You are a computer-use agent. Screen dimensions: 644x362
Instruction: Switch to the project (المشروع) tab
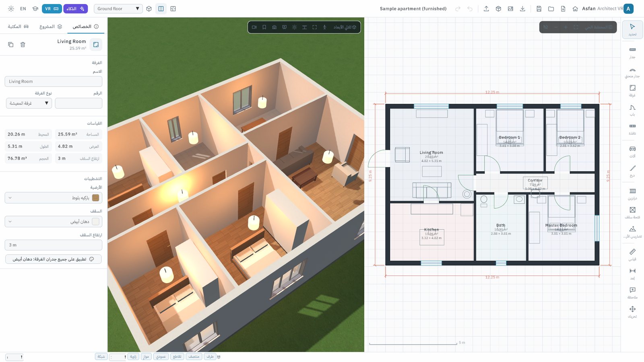click(x=51, y=27)
